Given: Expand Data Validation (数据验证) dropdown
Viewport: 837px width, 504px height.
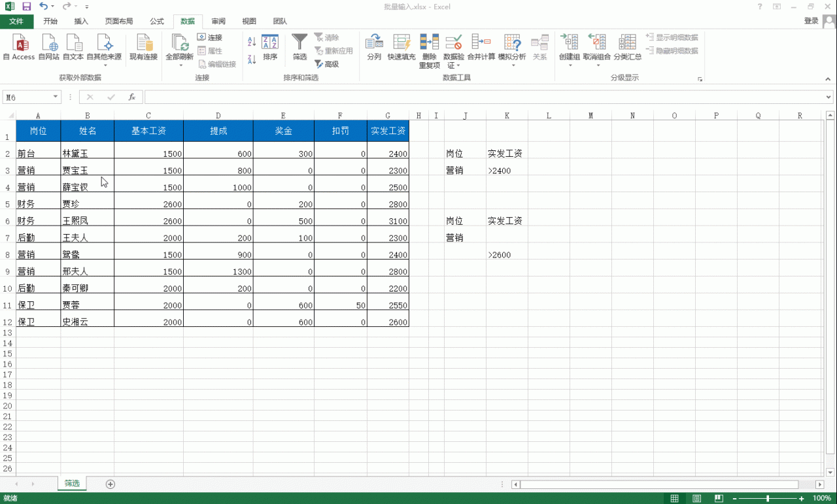Looking at the screenshot, I should (458, 66).
